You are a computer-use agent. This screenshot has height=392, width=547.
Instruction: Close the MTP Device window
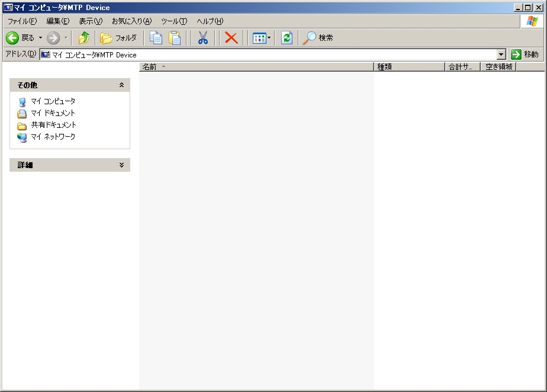click(539, 7)
